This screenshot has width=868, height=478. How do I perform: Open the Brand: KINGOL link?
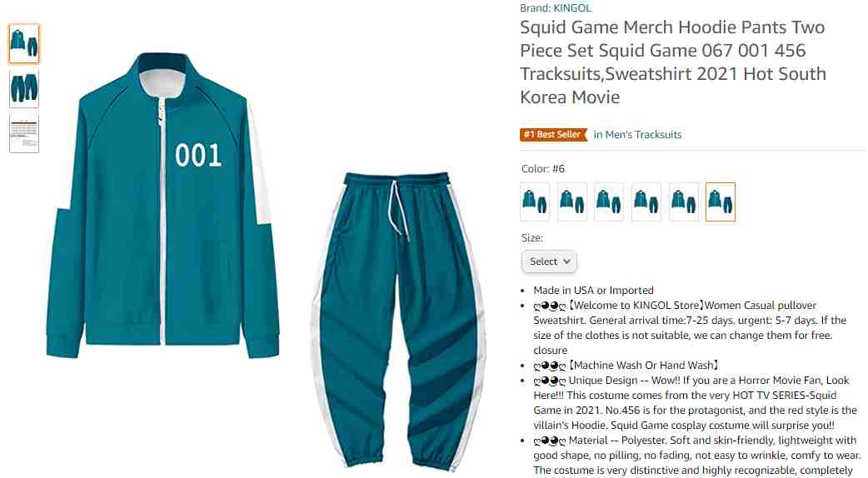(x=556, y=7)
